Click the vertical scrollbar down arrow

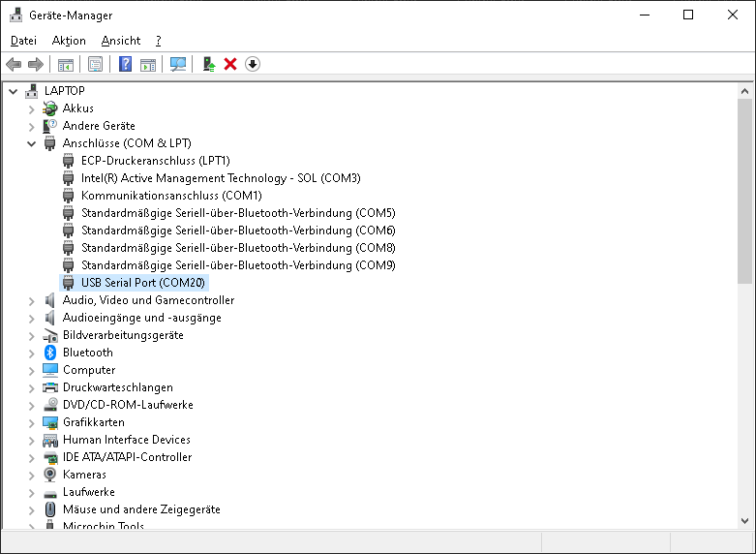click(x=744, y=521)
